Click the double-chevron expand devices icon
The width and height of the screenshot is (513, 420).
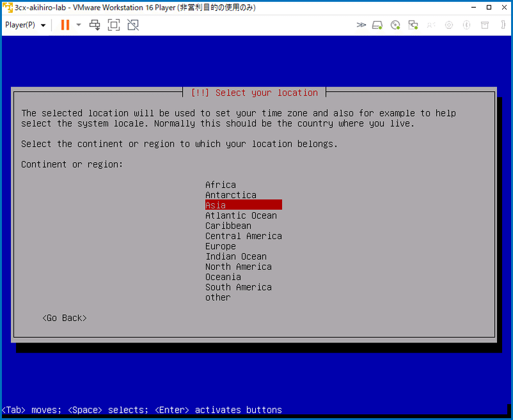[361, 25]
